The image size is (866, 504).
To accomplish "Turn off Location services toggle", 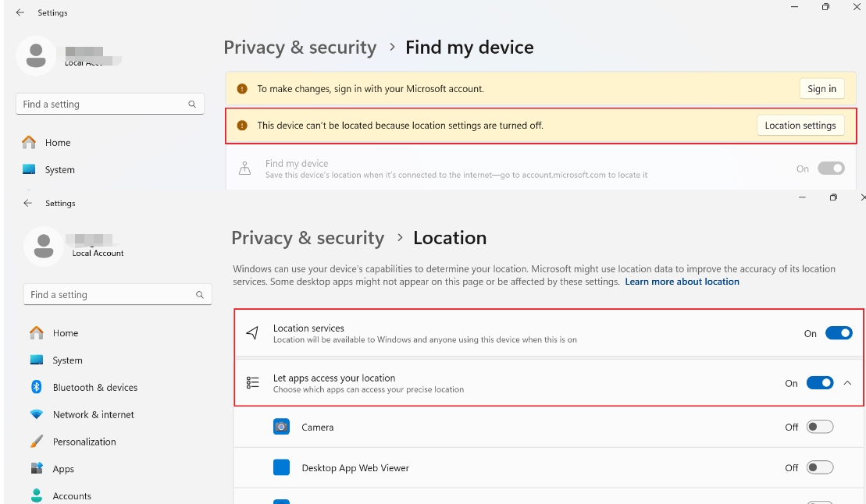I will [839, 333].
